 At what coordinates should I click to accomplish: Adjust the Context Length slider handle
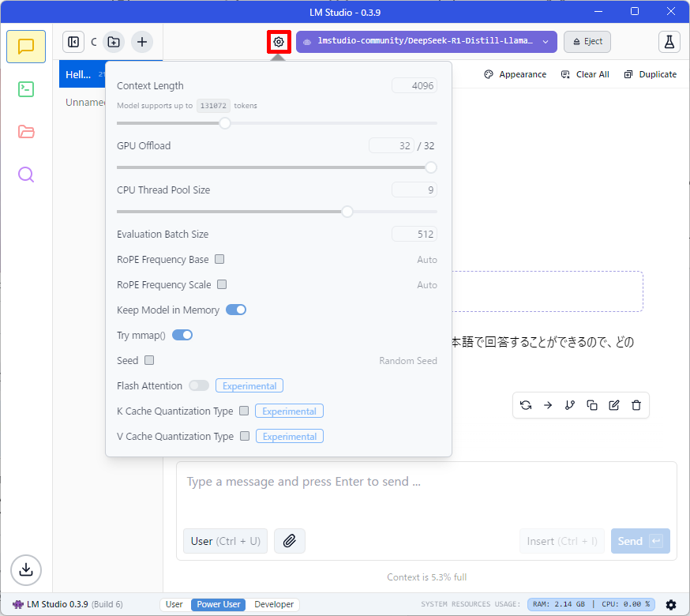click(225, 123)
